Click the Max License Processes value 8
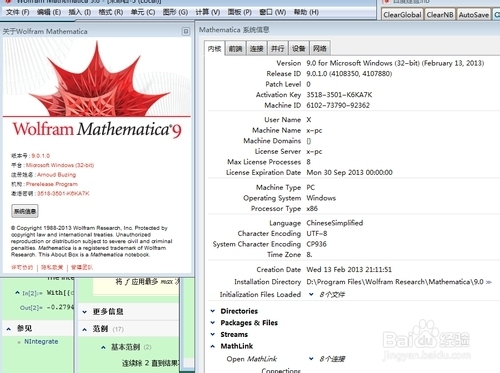Screen dimensions: 500x373 tap(309, 162)
